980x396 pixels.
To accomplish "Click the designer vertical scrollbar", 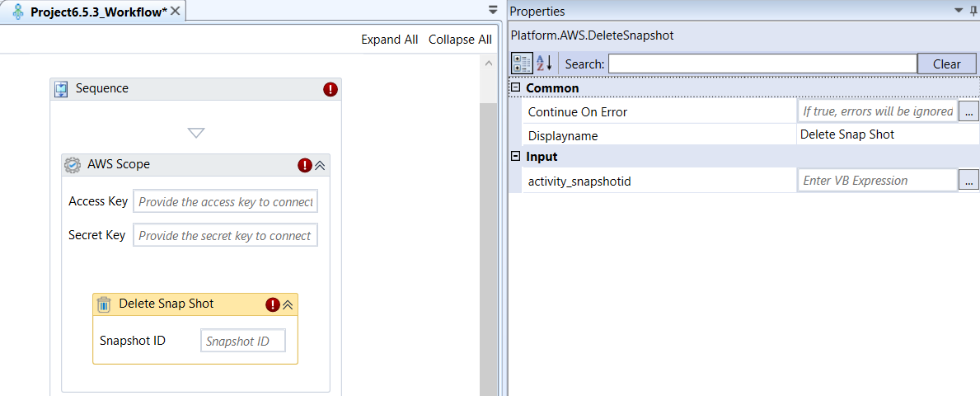I will (490, 250).
